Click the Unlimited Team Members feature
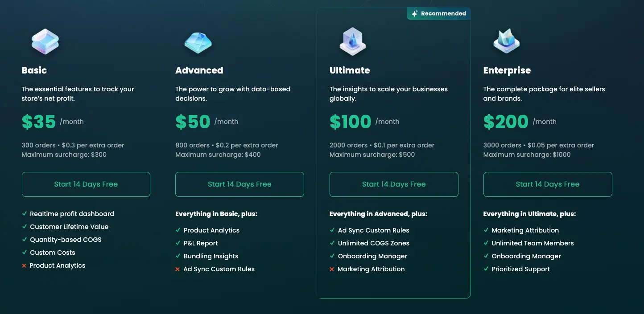This screenshot has width=644, height=314. pos(533,243)
